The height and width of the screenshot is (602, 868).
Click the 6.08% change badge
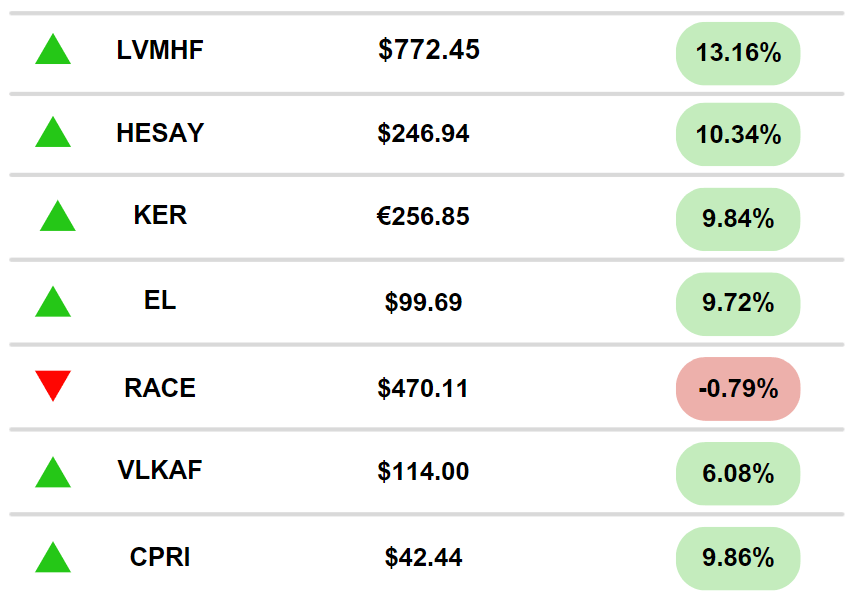click(738, 474)
